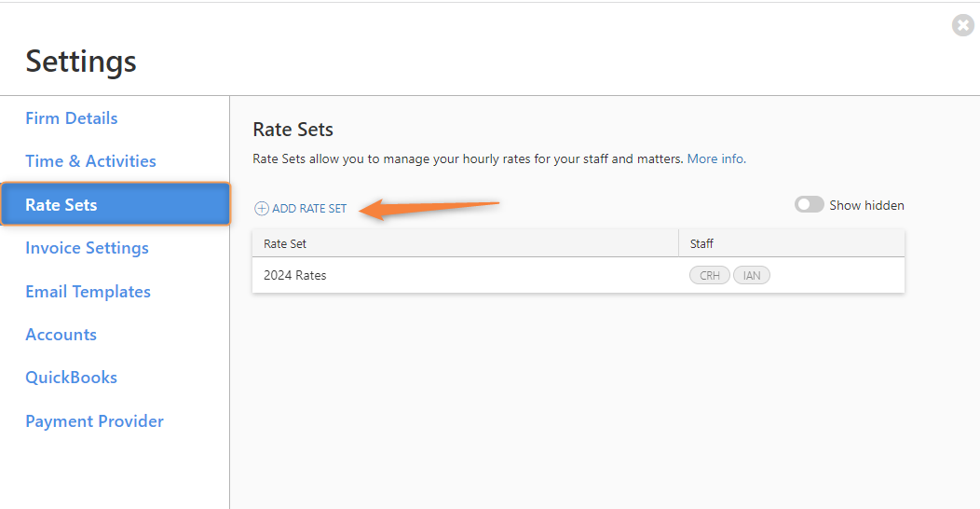
Task: Open the Accounts settings page
Action: point(61,335)
